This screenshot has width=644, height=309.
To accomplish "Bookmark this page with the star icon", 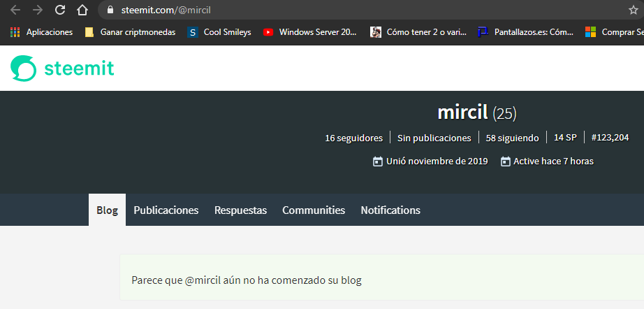I will pyautogui.click(x=633, y=10).
